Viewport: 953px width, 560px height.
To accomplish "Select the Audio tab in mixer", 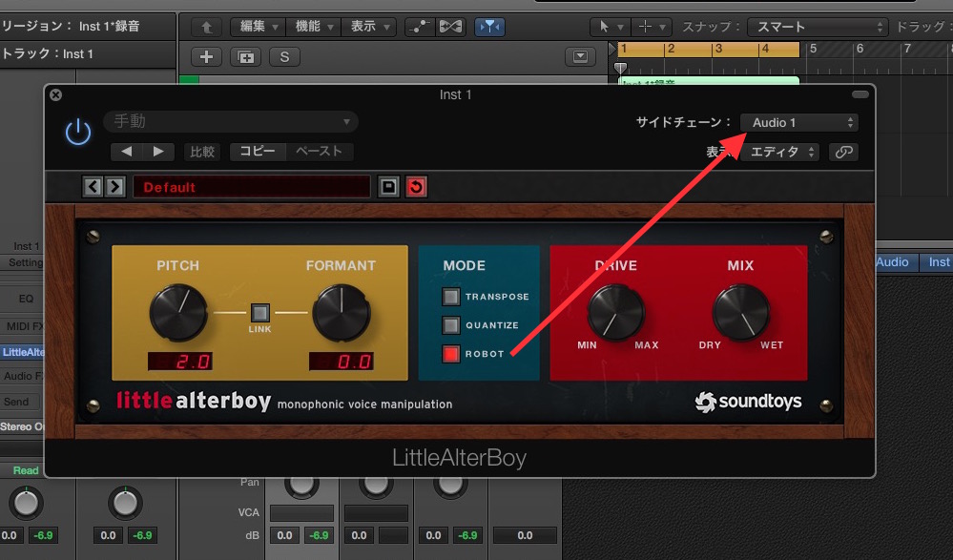I will [x=892, y=262].
